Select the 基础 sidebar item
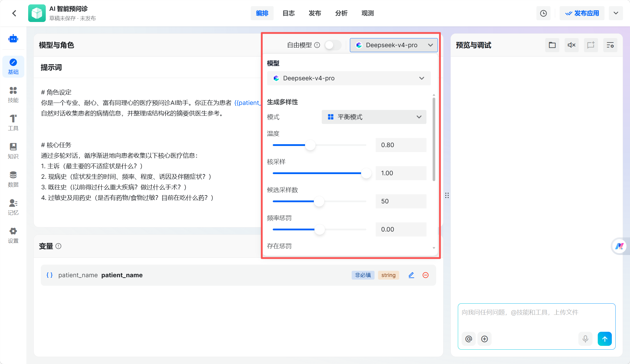 pos(13,67)
